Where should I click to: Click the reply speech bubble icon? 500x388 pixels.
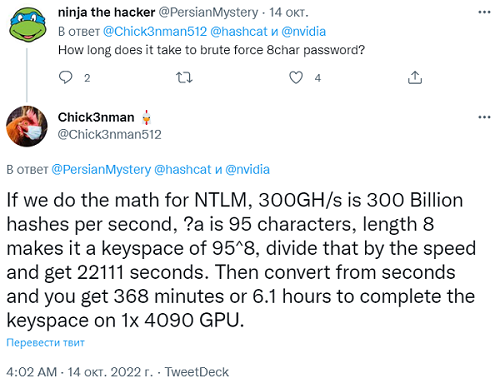tap(65, 77)
